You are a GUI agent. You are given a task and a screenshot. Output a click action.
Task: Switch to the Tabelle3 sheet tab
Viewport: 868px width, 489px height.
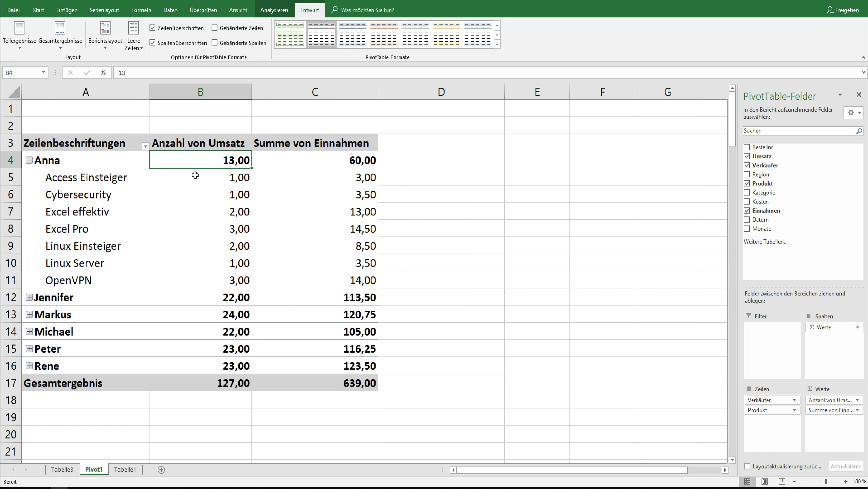click(62, 470)
